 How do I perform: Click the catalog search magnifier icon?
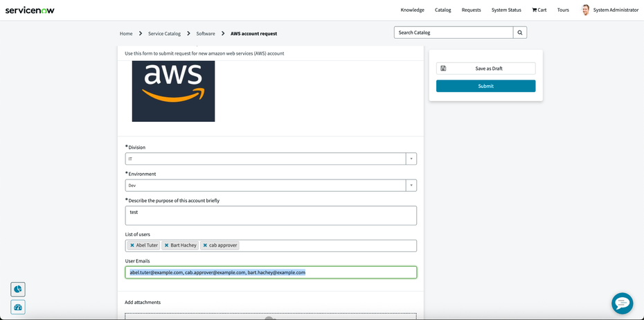point(520,33)
